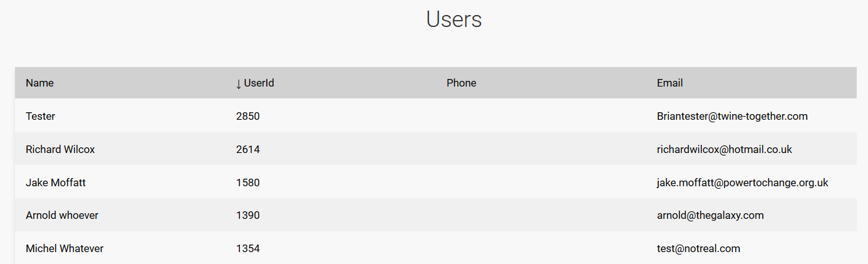Sort table by Email column header
Screen dimensions: 868x264
pyautogui.click(x=669, y=83)
